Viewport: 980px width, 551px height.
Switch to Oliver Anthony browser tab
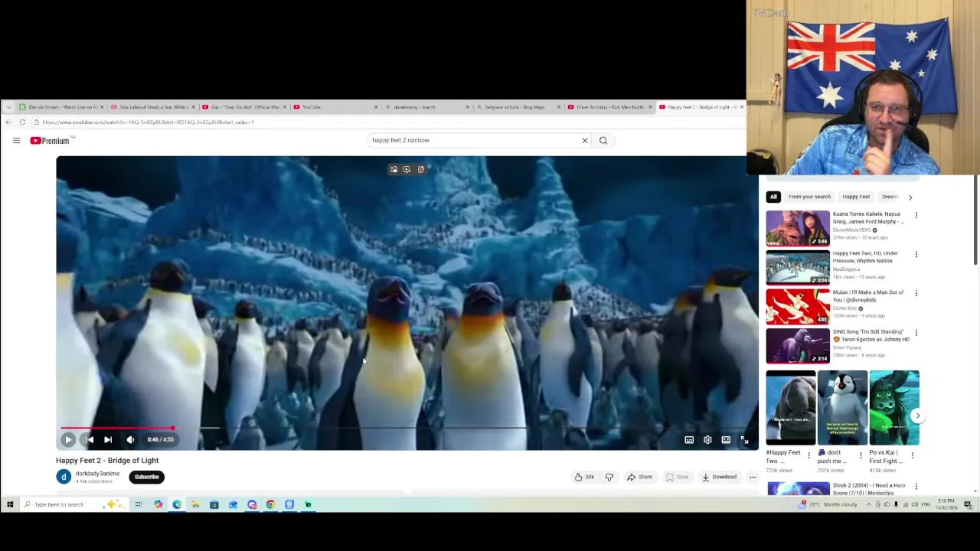pos(609,107)
